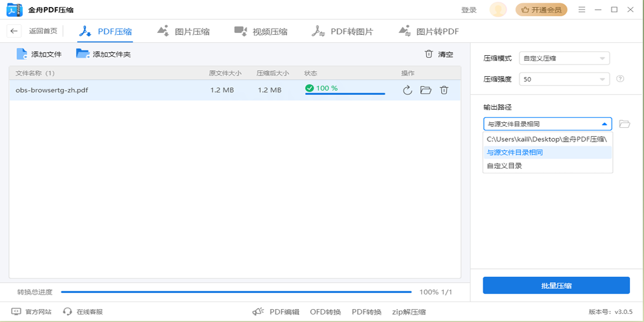The width and height of the screenshot is (644, 322).
Task: Select the obs-browsertg-zh.pdf file name
Action: click(x=52, y=90)
